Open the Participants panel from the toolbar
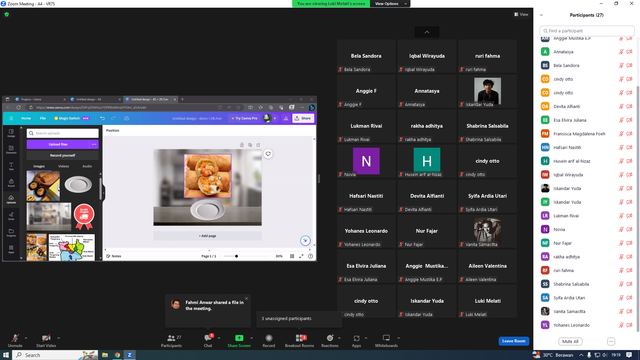Screen dimensions: 640x360 click(x=171, y=340)
